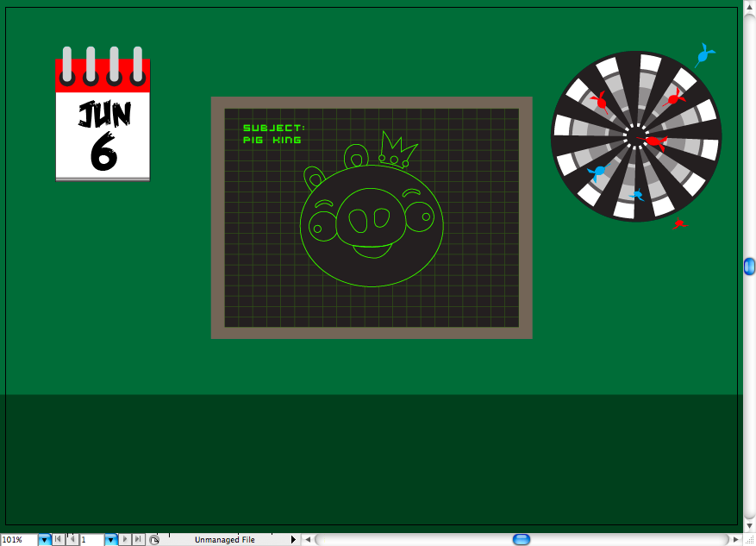Go to the last artboard

139,539
